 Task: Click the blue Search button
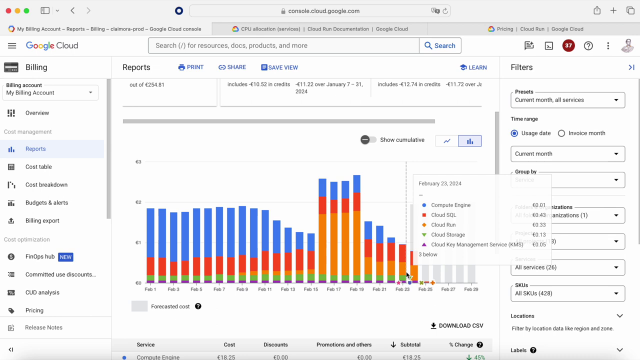(x=440, y=46)
